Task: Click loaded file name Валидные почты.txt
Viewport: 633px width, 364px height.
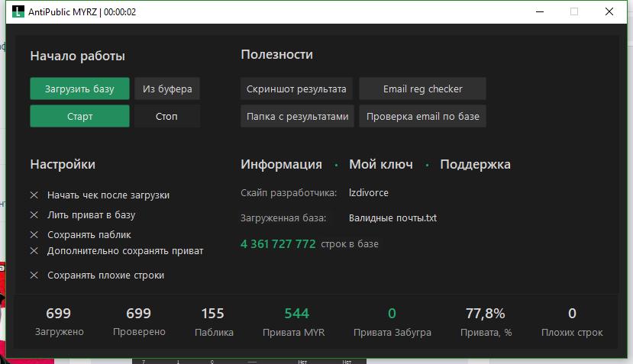Action: point(392,218)
